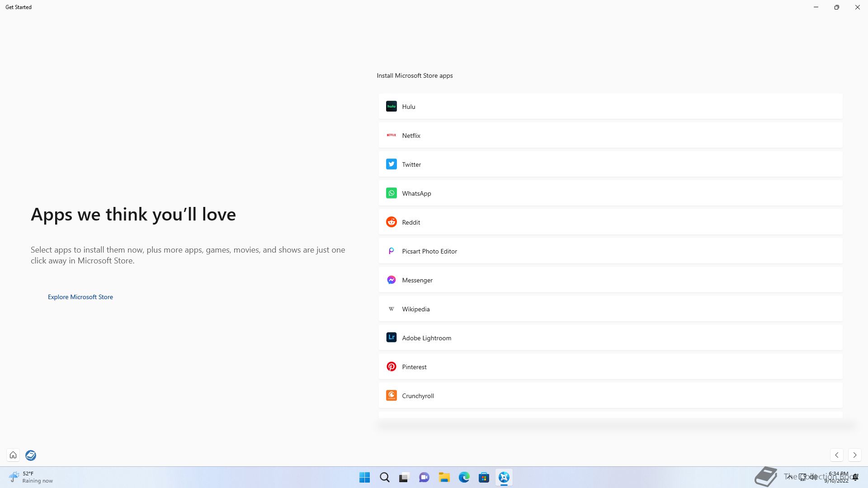
Task: Open Task View on the taskbar
Action: pyautogui.click(x=404, y=477)
